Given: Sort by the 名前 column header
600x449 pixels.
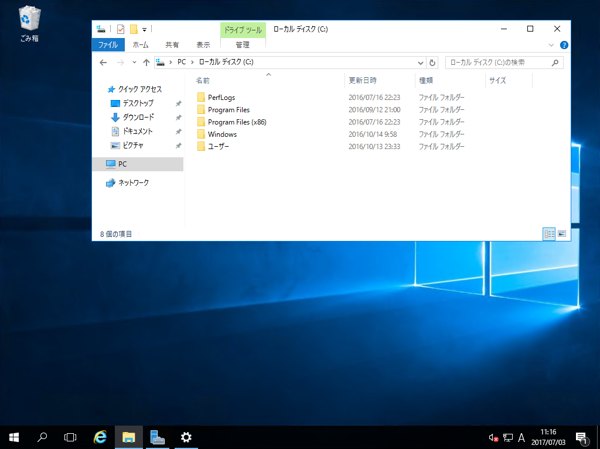Looking at the screenshot, I should (x=268, y=80).
